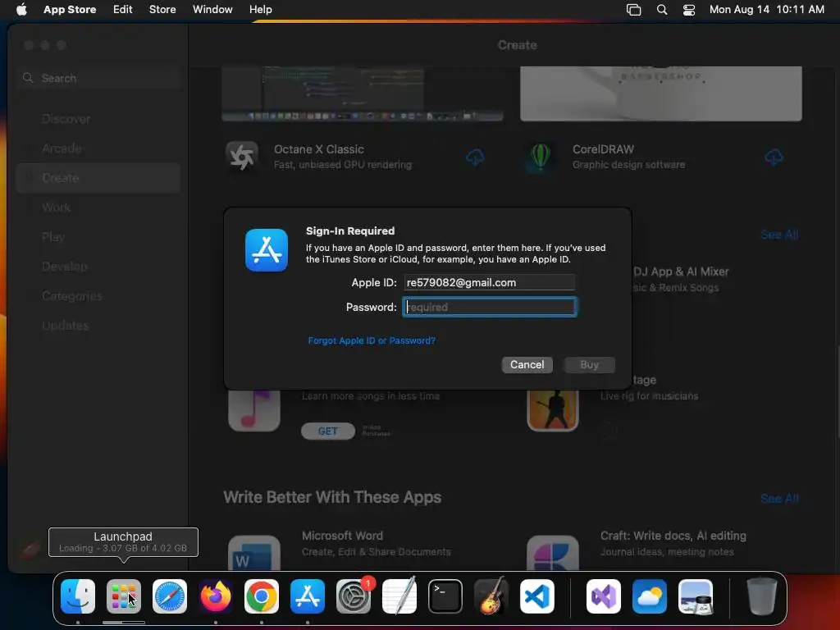Click Forgot Apple ID or Password link
840x630 pixels.
pyautogui.click(x=372, y=340)
